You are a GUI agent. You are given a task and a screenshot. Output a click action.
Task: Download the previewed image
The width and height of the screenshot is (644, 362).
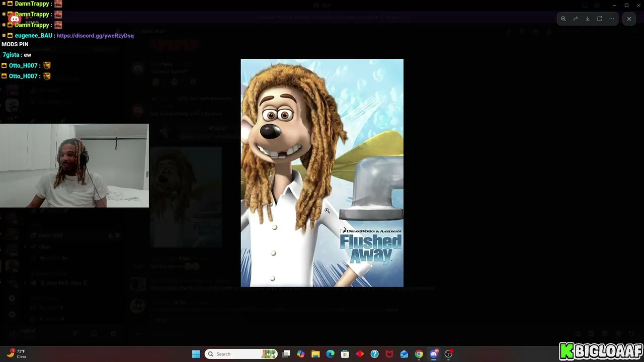point(588,19)
